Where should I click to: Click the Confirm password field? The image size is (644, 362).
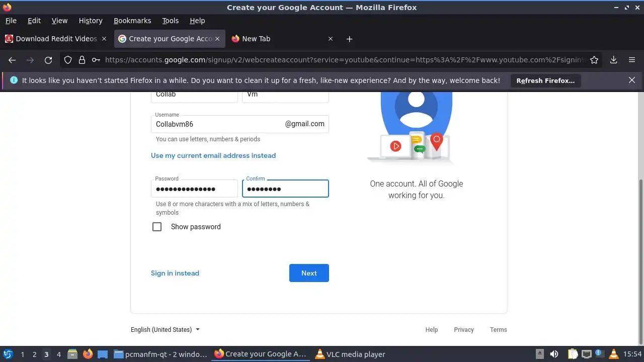(285, 189)
